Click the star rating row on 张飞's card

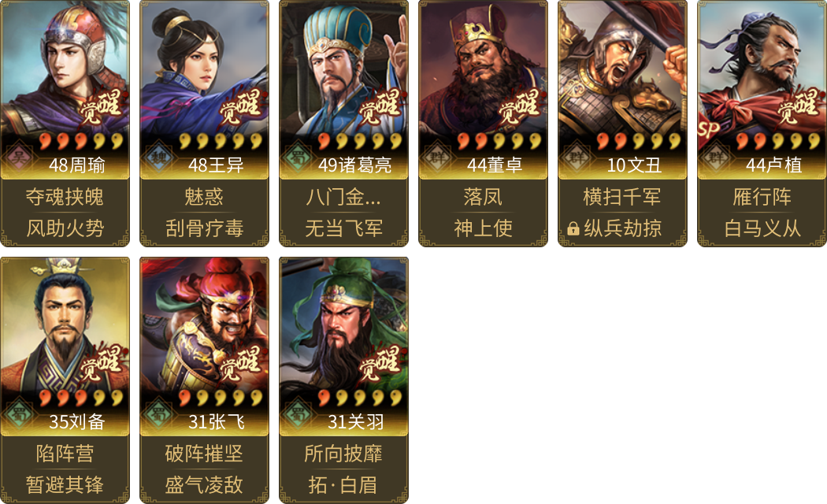pyautogui.click(x=221, y=398)
